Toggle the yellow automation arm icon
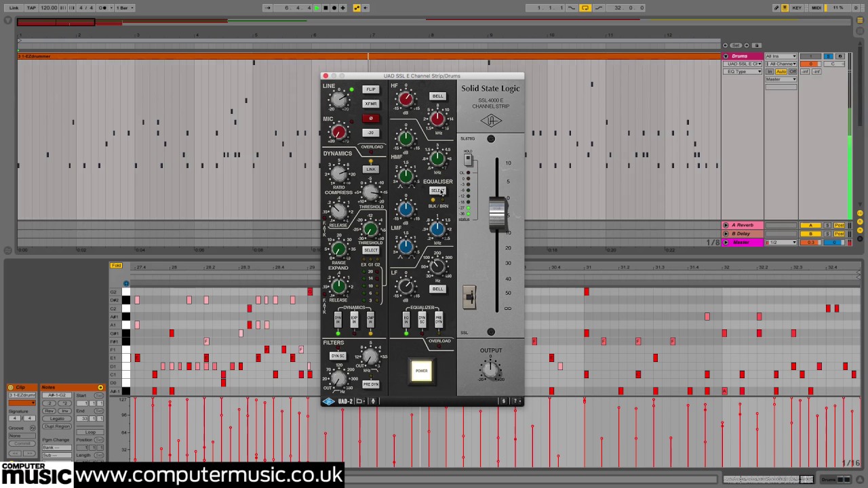 click(357, 7)
